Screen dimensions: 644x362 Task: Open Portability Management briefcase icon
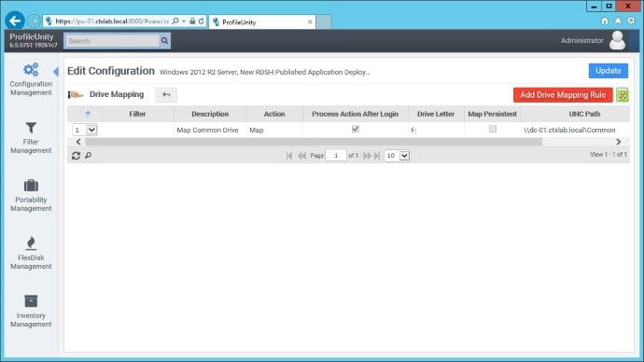click(x=31, y=186)
